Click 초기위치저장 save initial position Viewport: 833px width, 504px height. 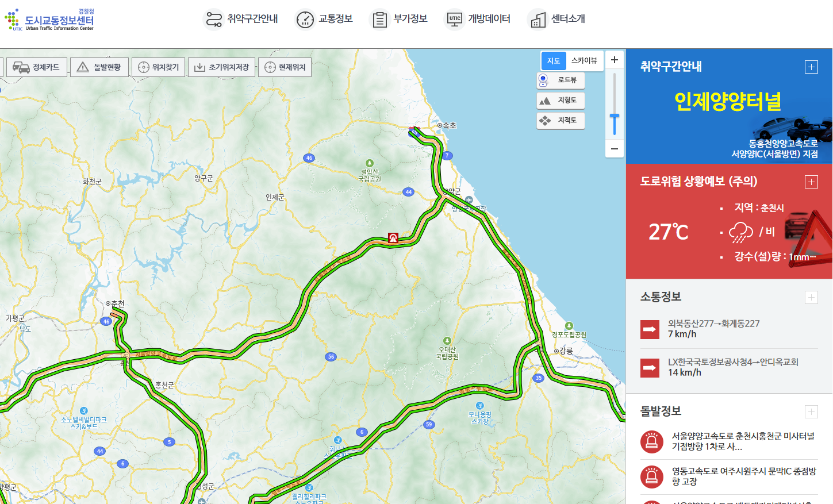221,67
